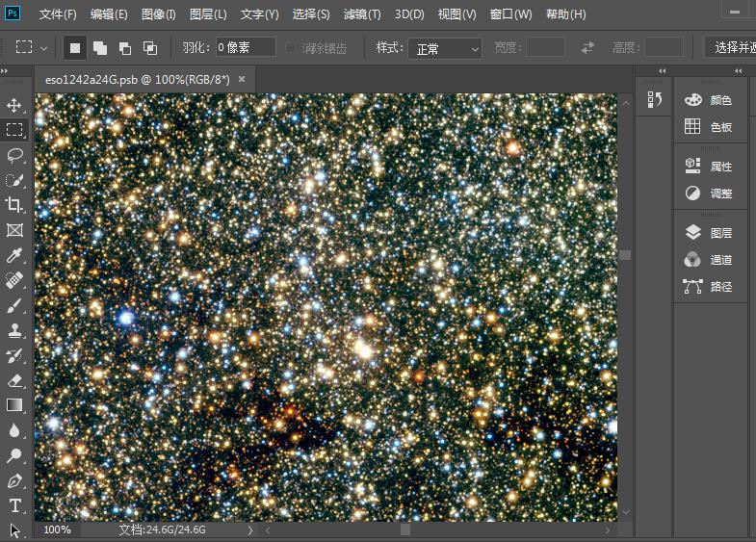Select the Clone Stamp tool
Screen dimensions: 756x542
pos(14,330)
